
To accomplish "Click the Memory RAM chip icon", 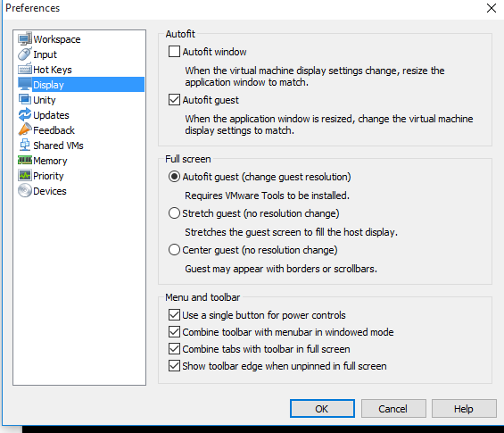I will coord(25,160).
